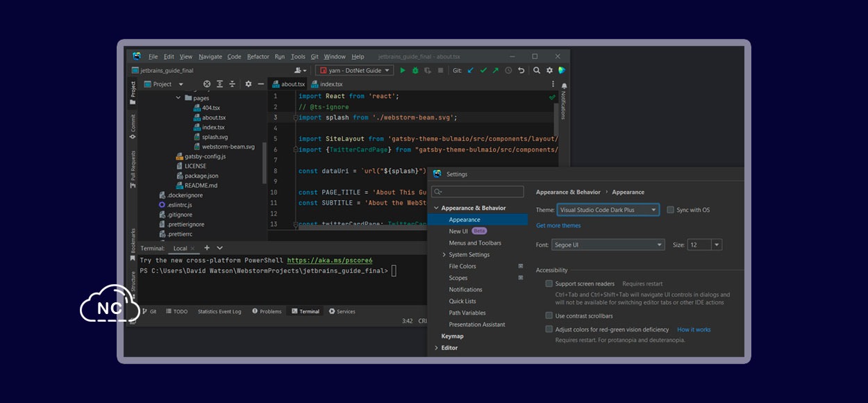The image size is (868, 403).
Task: Open the Tools menu
Action: 298,57
